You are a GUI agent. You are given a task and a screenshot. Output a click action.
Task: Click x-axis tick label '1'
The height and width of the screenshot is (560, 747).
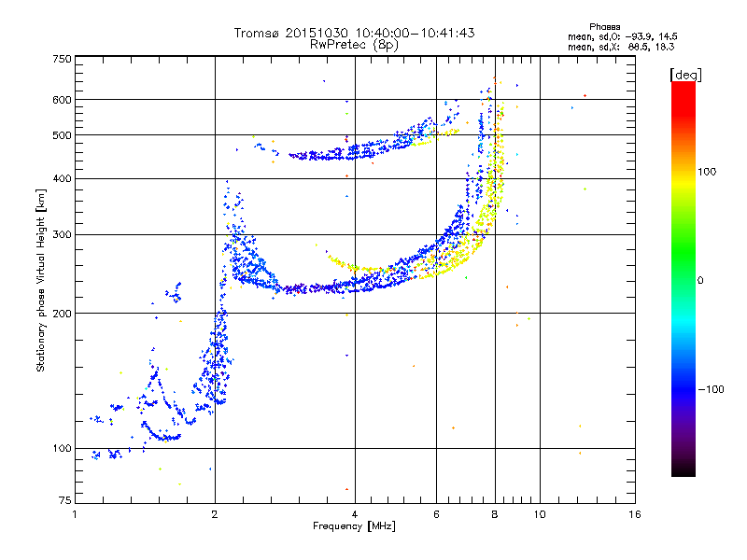(x=75, y=514)
